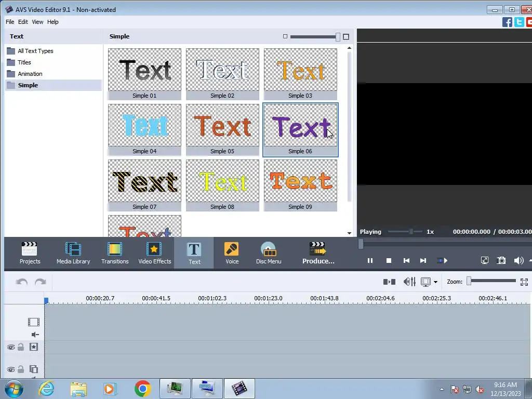This screenshot has width=532, height=399.
Task: Choose the Simple 09 text preset
Action: [x=300, y=185]
